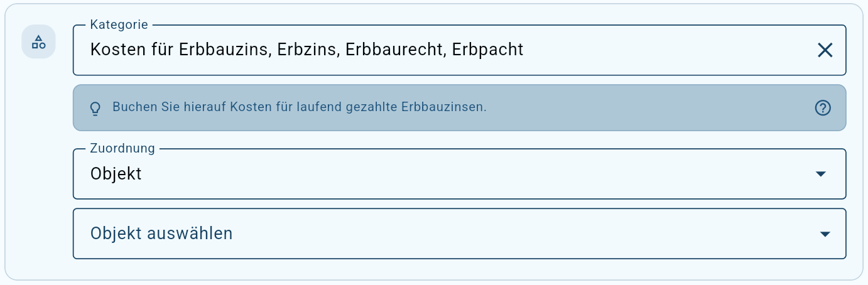The height and width of the screenshot is (285, 868).
Task: Click the category shapes icon
Action: coord(39,42)
